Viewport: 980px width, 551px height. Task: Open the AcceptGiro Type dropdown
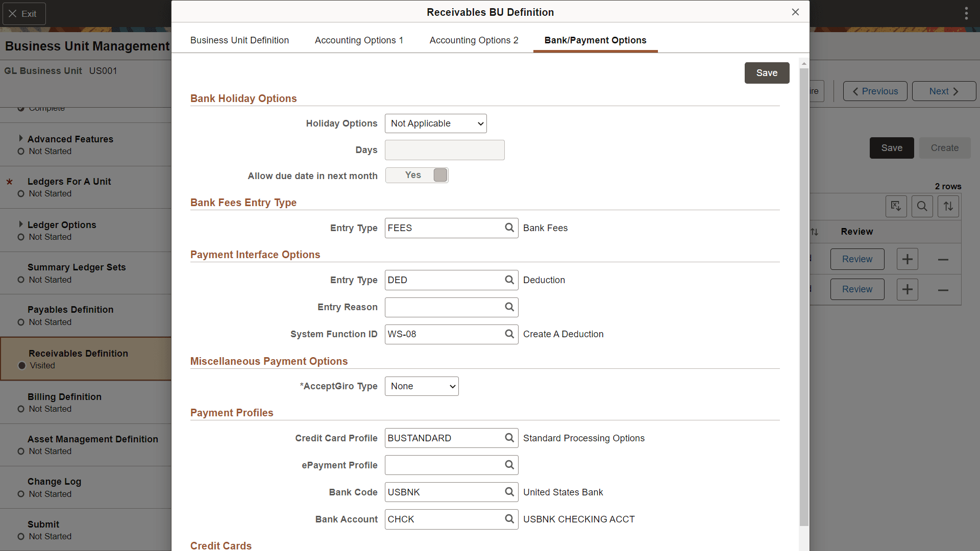pyautogui.click(x=421, y=386)
